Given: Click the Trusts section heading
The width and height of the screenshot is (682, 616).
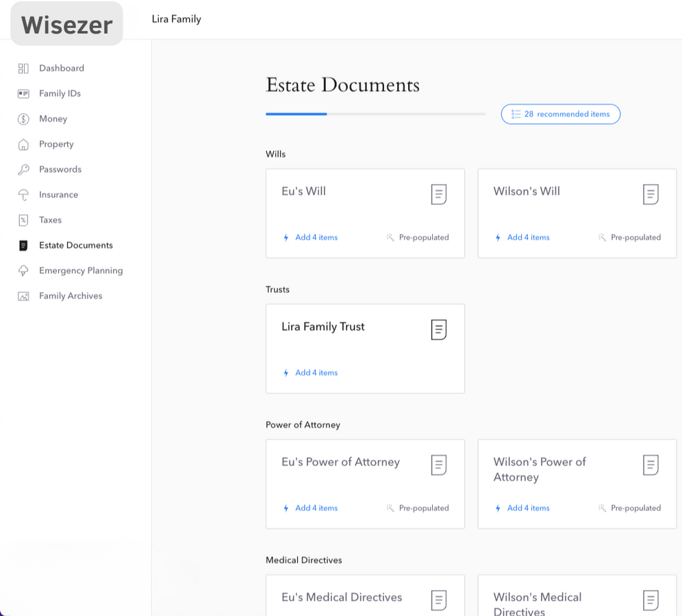Looking at the screenshot, I should [x=277, y=290].
